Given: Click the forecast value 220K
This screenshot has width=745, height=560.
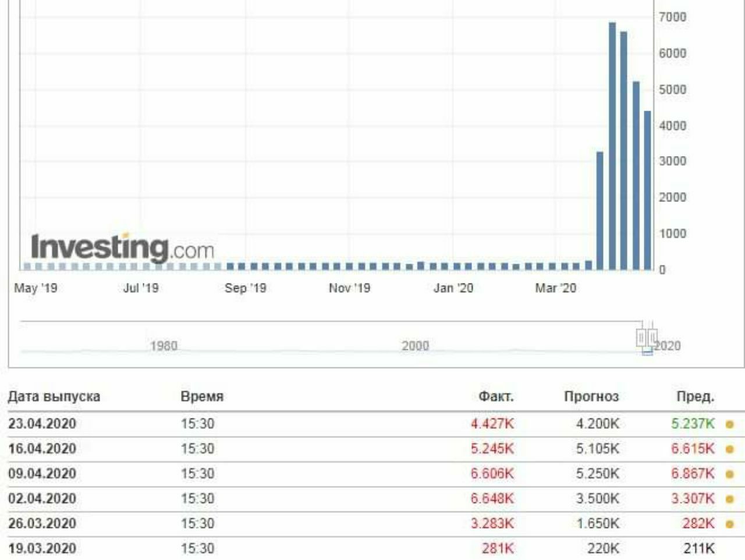Looking at the screenshot, I should pyautogui.click(x=603, y=549).
